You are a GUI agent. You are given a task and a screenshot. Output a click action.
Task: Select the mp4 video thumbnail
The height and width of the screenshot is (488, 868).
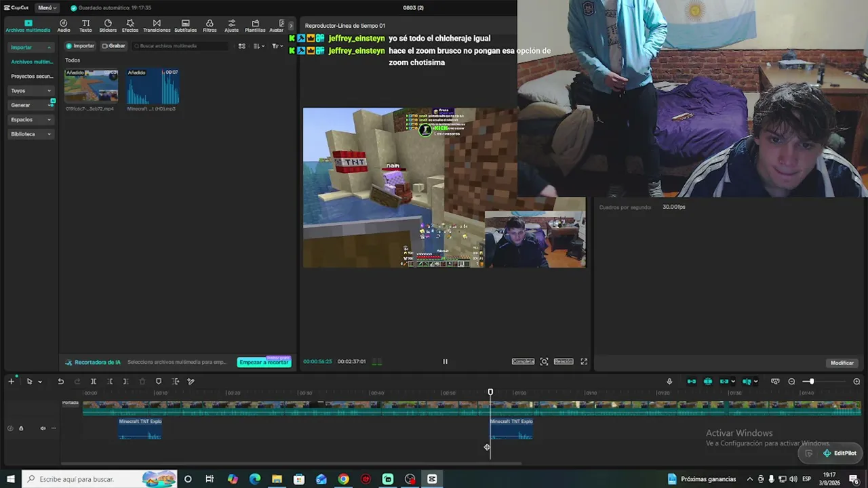(x=91, y=85)
